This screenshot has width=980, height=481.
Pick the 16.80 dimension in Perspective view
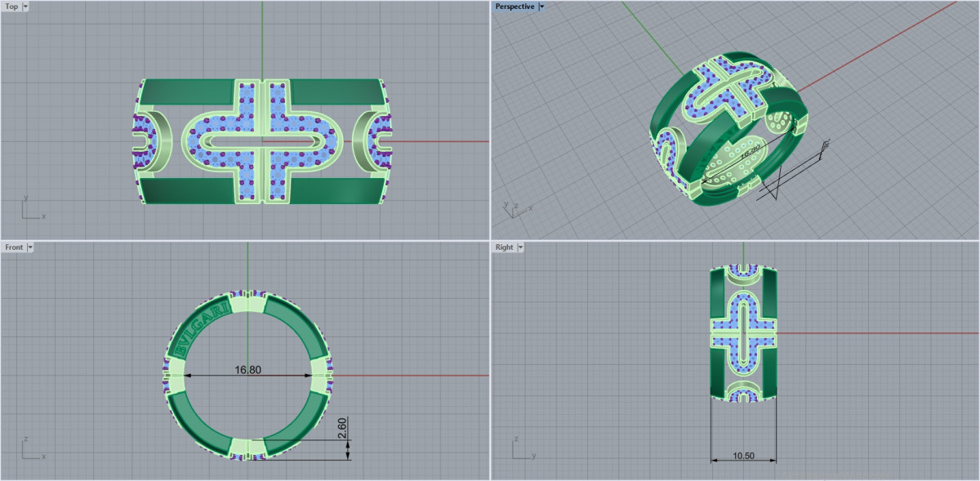751,150
